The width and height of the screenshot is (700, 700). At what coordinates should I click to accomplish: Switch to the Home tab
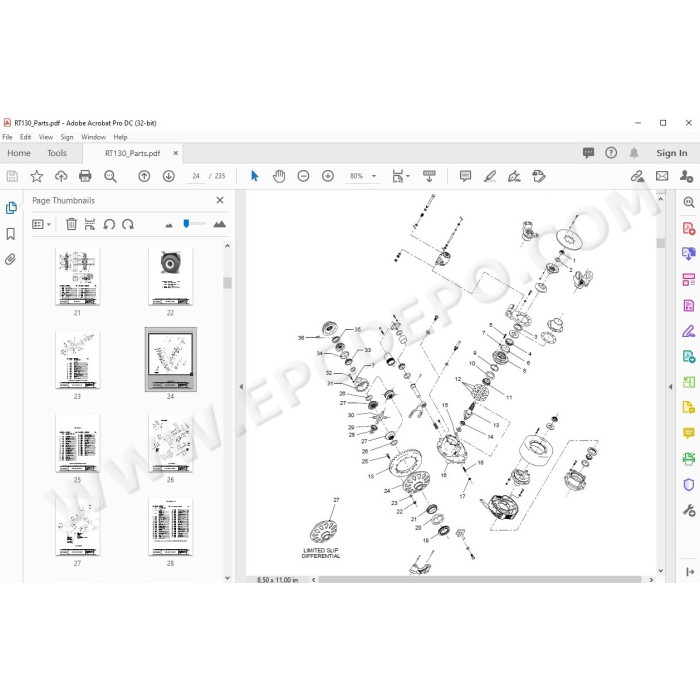[19, 153]
